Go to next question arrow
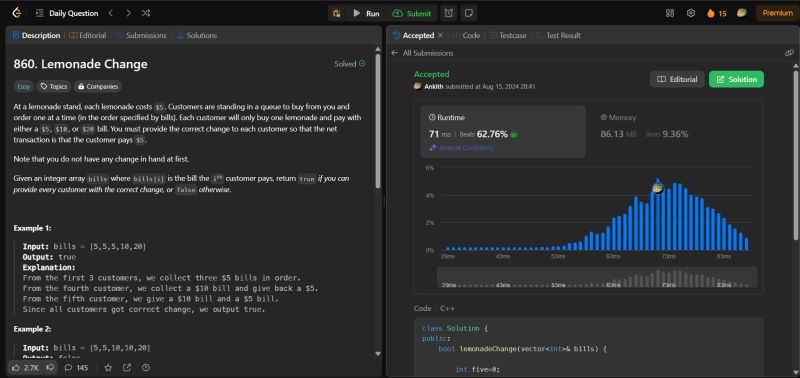This screenshot has height=378, width=800. [x=128, y=13]
